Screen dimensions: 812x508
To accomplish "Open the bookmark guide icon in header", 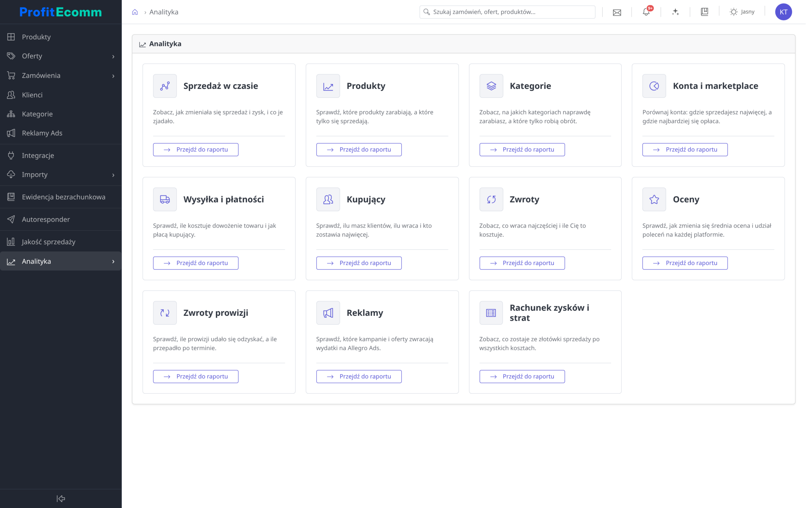I will pyautogui.click(x=704, y=12).
